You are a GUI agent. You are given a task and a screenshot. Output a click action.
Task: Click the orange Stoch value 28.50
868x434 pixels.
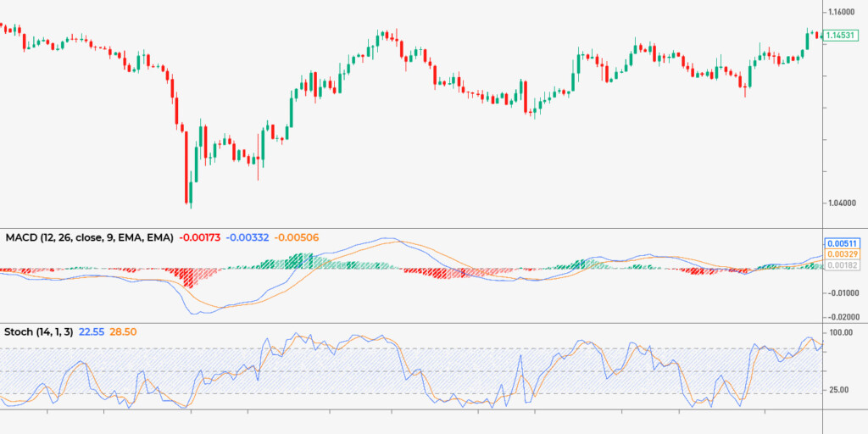[x=124, y=333]
